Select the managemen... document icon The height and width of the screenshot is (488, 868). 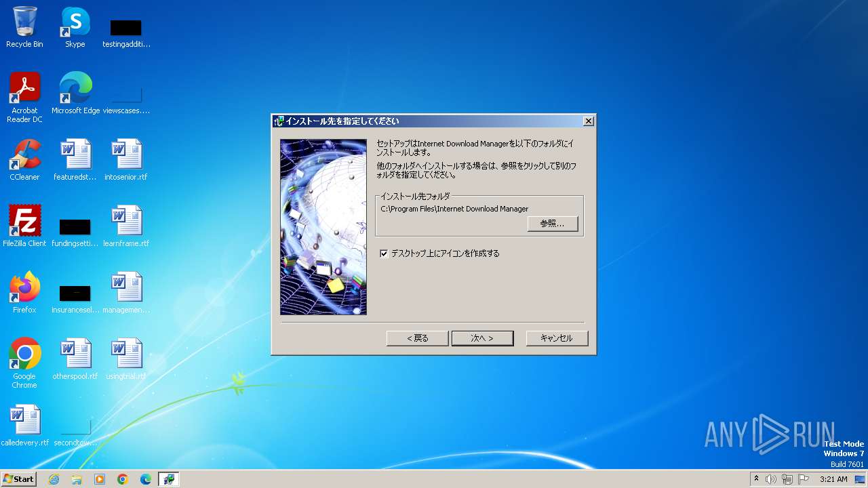(x=126, y=293)
